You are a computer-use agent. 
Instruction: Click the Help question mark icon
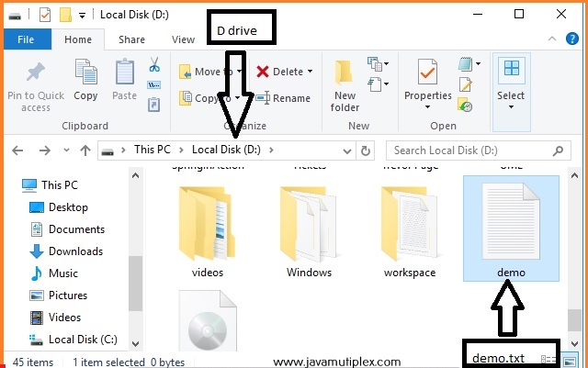click(571, 39)
